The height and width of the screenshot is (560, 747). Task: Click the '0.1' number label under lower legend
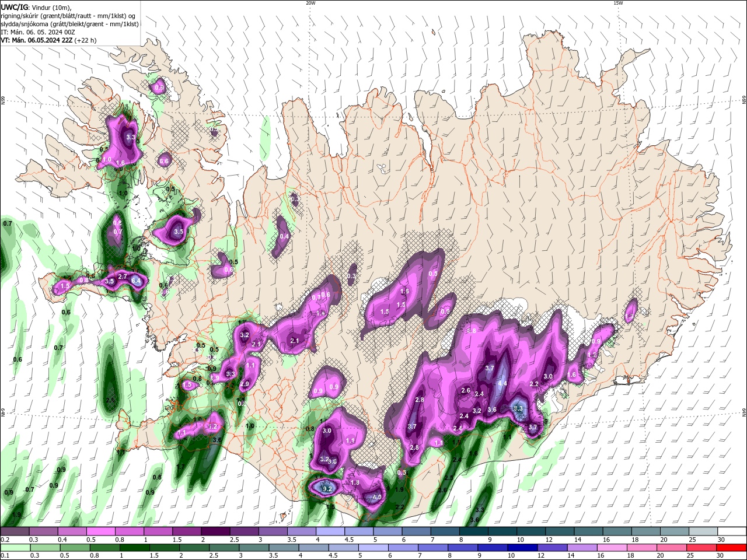5,556
